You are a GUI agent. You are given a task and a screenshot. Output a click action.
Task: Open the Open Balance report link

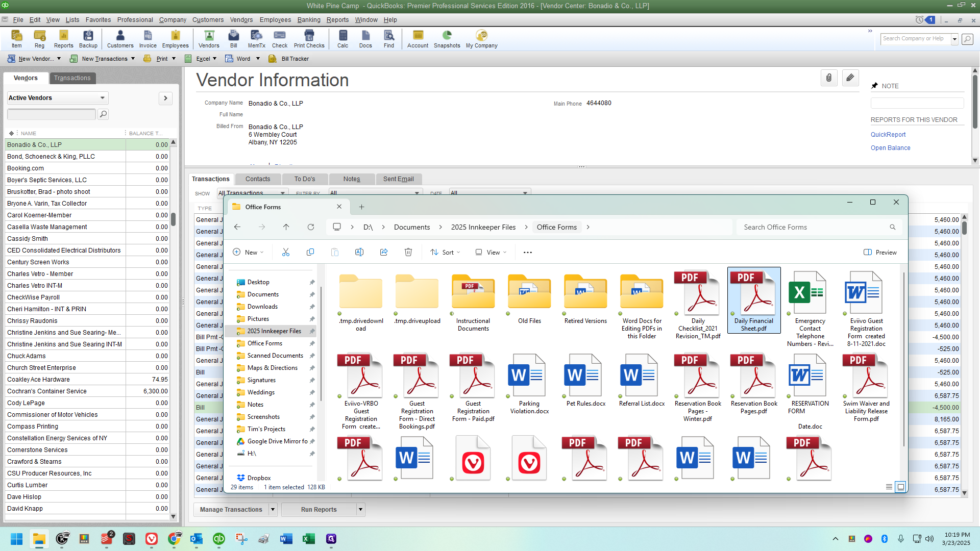coord(890,148)
